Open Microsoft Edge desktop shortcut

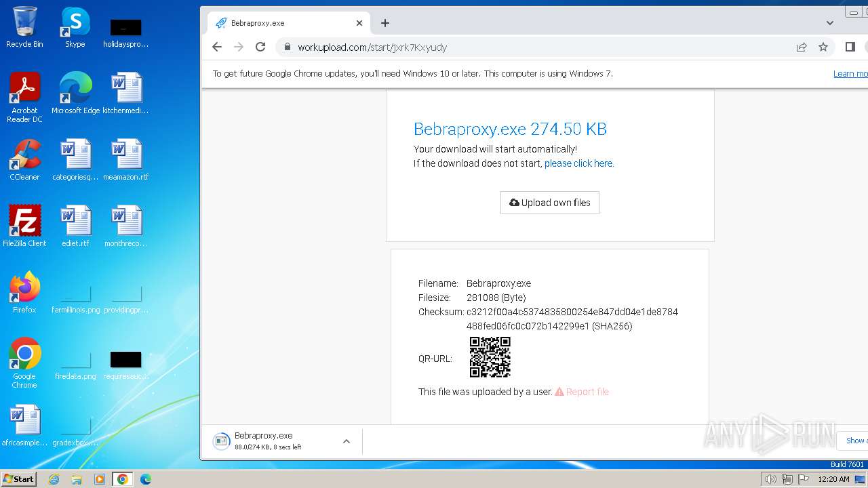[x=75, y=93]
